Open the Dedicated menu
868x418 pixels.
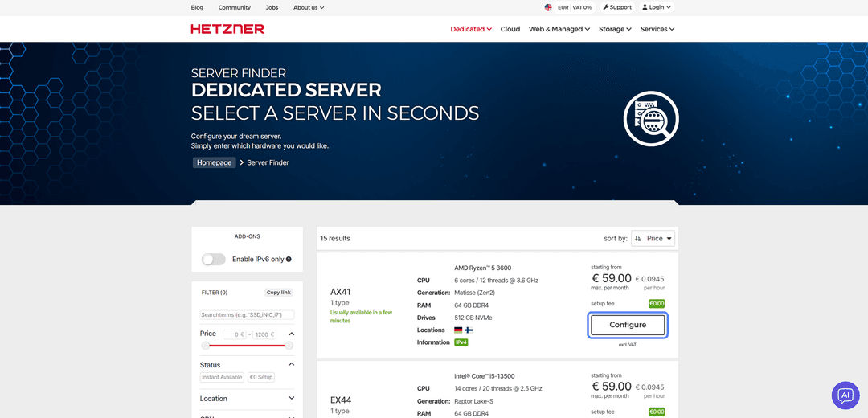pyautogui.click(x=471, y=29)
